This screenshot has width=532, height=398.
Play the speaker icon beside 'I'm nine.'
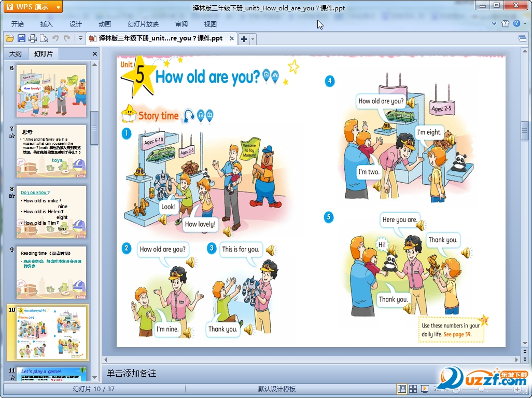click(187, 333)
